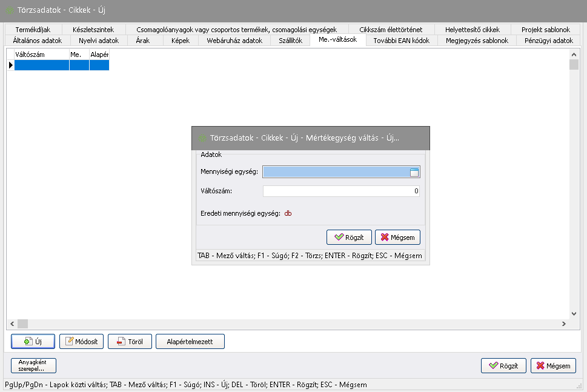Open the Mennyiségi egység lookup picker icon
The image size is (587, 392).
click(x=414, y=173)
